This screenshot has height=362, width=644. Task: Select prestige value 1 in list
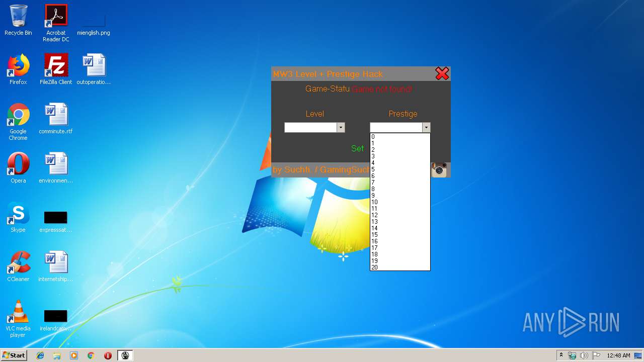[x=400, y=143]
